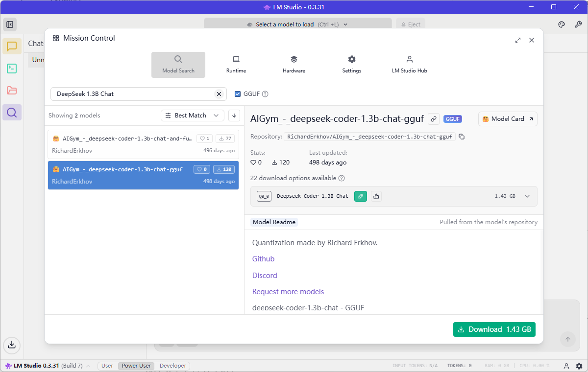
Task: Select the deepseek-coder-1.3b-chat-and-fu... result
Action: 143,144
